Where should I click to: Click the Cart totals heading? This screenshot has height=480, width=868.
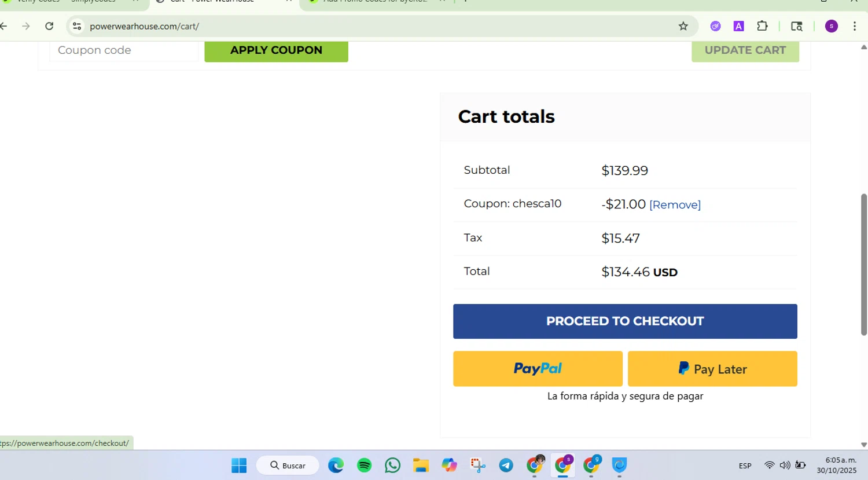(x=506, y=116)
